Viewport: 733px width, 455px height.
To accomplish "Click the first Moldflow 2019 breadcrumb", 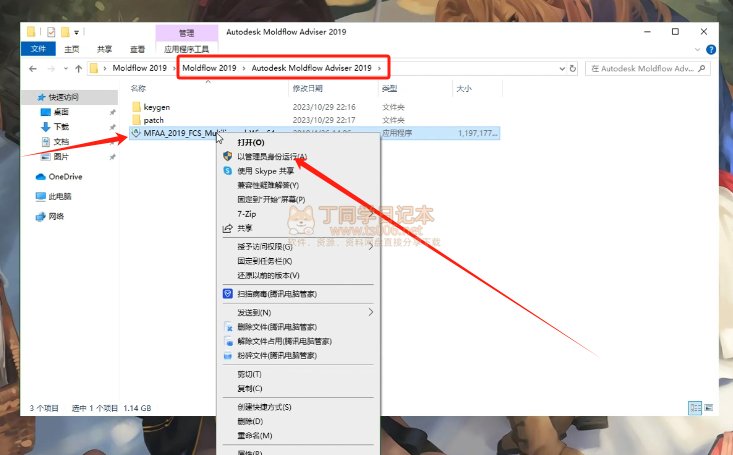I will click(139, 68).
